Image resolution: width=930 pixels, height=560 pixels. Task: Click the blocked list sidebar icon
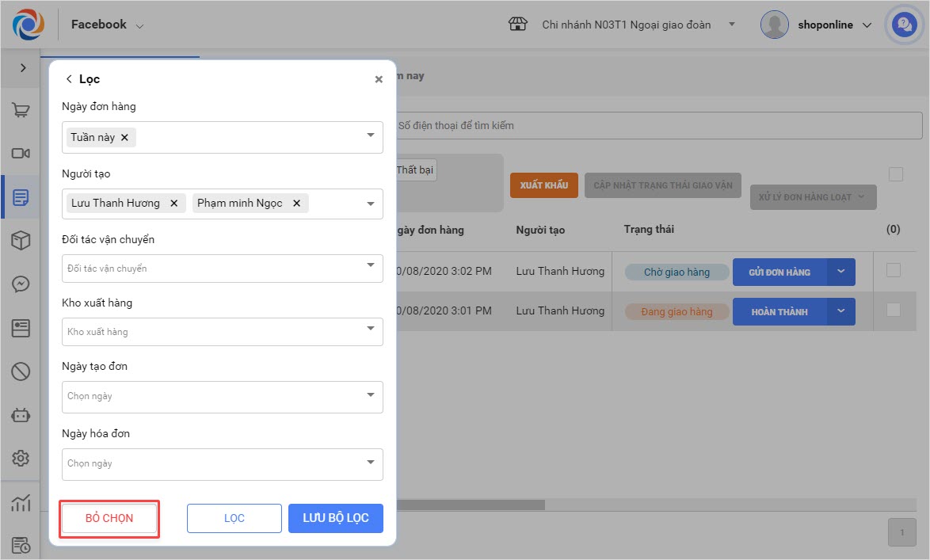tap(21, 371)
